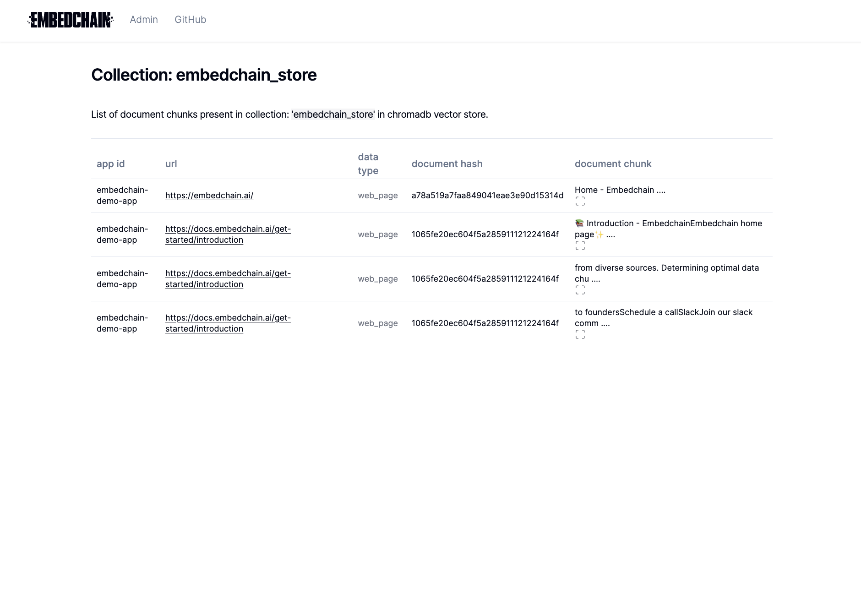This screenshot has width=861, height=616.
Task: Click the 'document chunk' column header
Action: (x=613, y=164)
